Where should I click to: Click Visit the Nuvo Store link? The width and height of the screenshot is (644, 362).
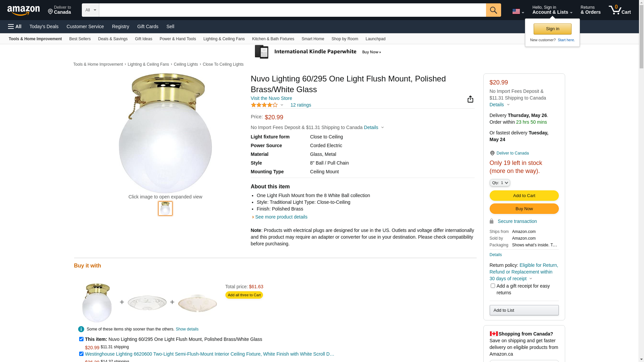(x=271, y=98)
